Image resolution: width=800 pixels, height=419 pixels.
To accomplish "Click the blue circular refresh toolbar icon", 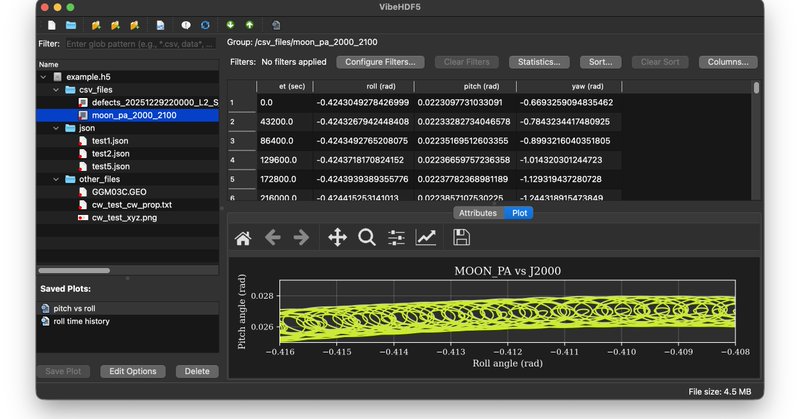I will tap(205, 25).
